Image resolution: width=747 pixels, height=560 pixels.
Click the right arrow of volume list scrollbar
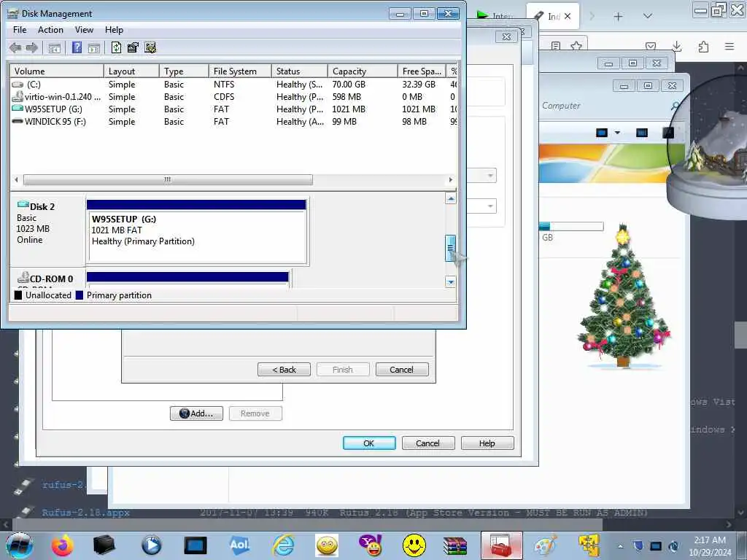(451, 179)
